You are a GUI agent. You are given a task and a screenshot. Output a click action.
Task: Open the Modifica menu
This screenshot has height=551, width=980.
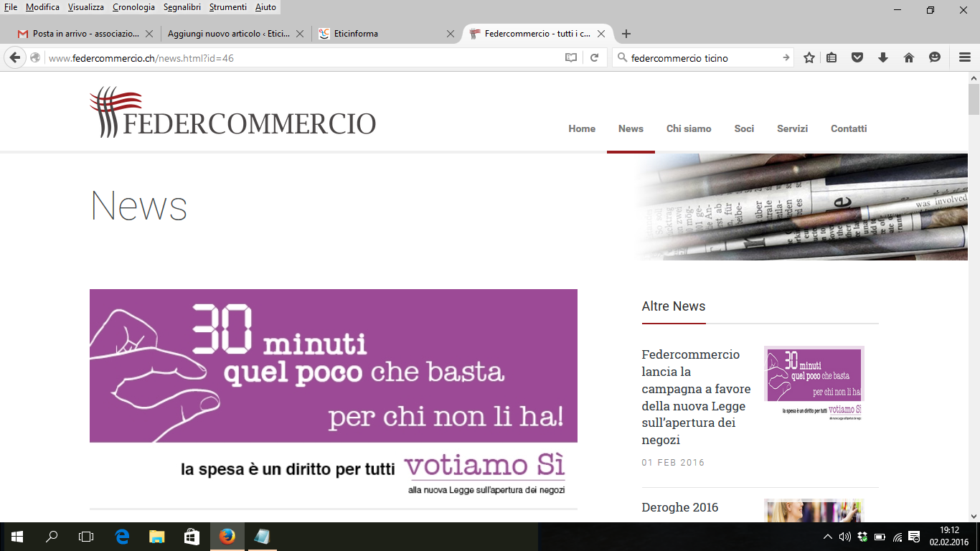coord(42,7)
